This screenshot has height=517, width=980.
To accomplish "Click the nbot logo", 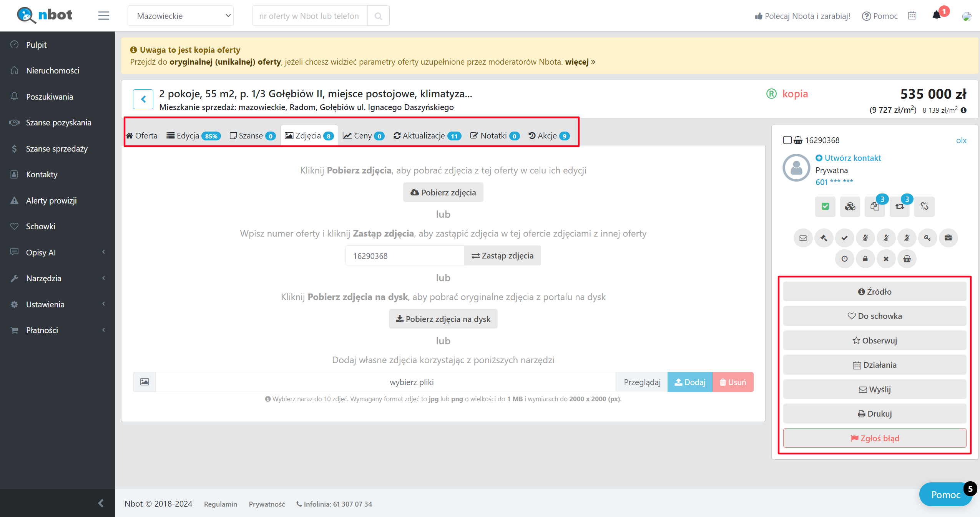I will tap(45, 15).
